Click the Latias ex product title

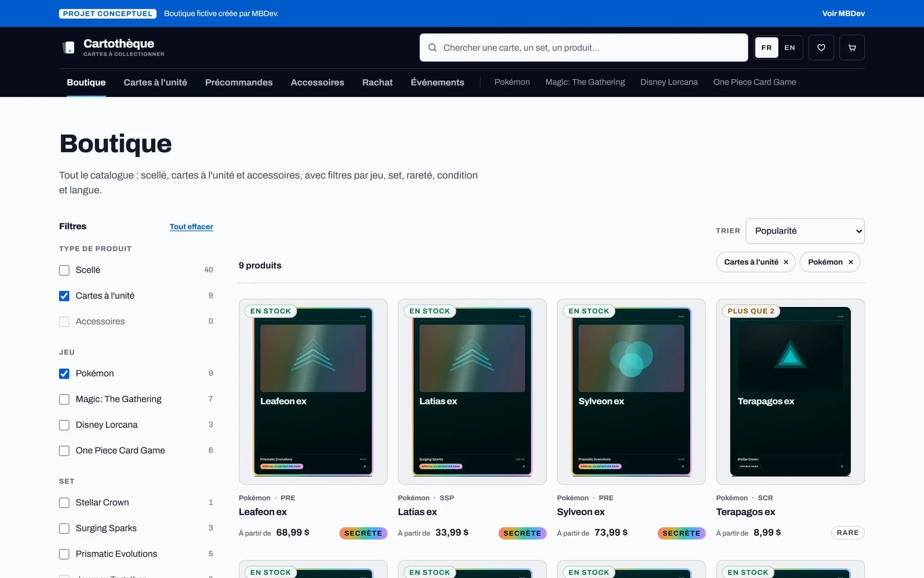[x=417, y=512]
